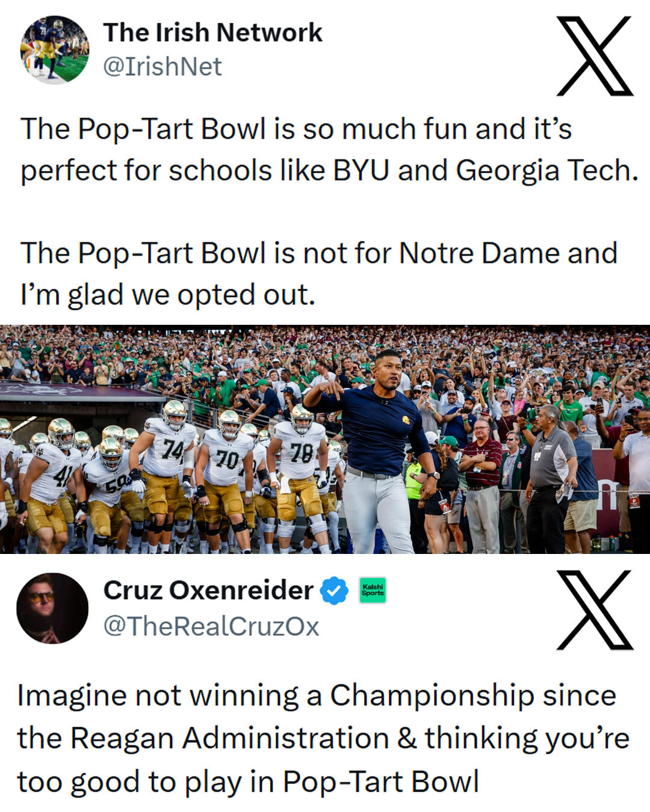The width and height of the screenshot is (650, 812).
Task: Open The Irish Network display name
Action: coord(212,32)
